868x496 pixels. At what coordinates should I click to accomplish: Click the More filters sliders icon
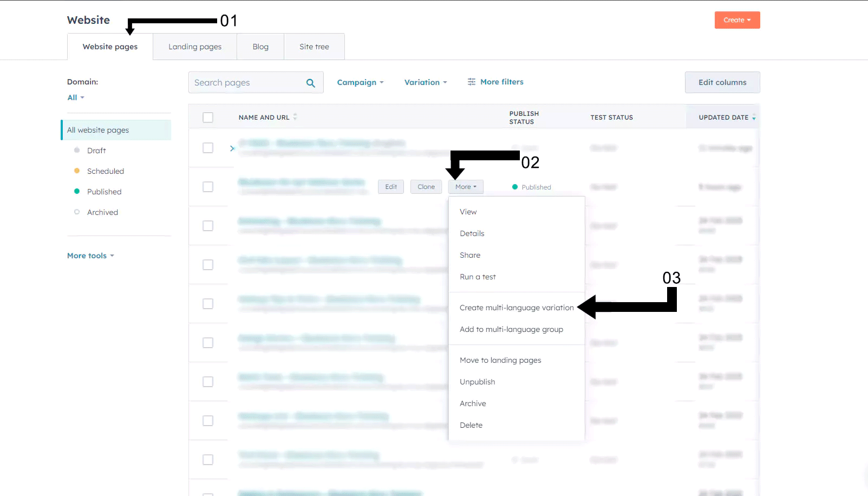(472, 82)
